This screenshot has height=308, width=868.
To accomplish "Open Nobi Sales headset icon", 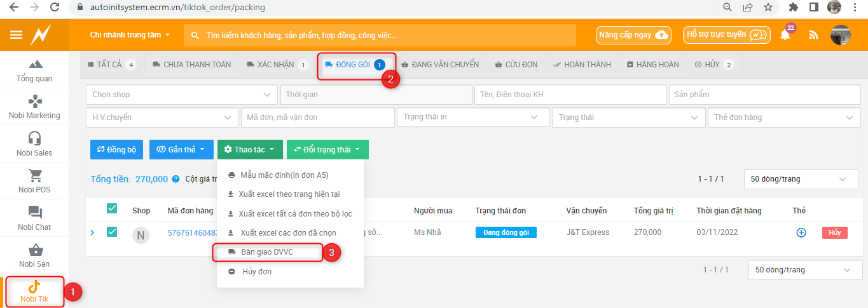I will coord(35,140).
